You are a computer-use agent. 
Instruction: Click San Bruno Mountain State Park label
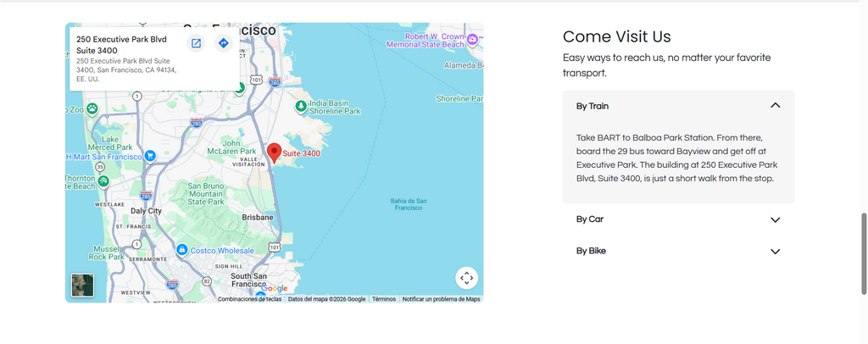coord(206,194)
